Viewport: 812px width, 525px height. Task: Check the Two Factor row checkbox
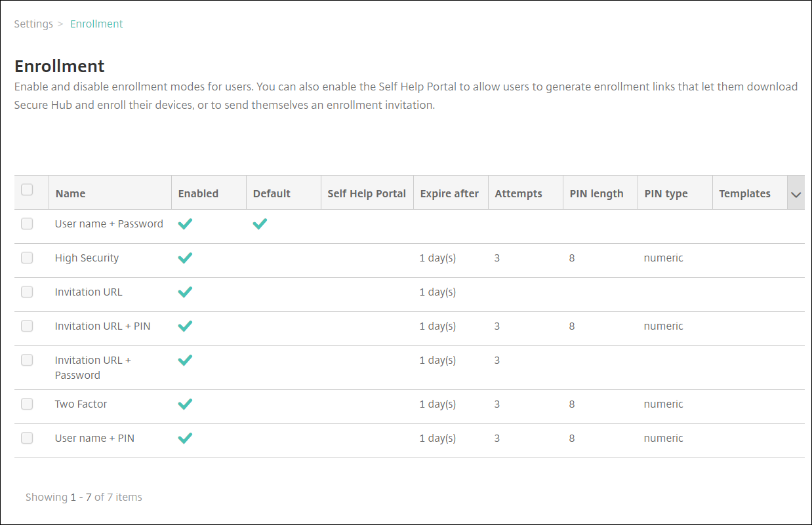click(27, 404)
